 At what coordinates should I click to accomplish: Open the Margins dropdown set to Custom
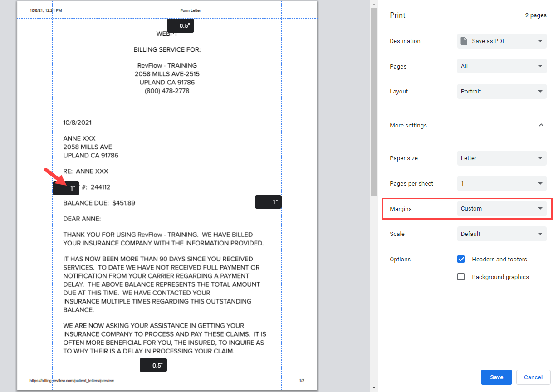pos(502,209)
